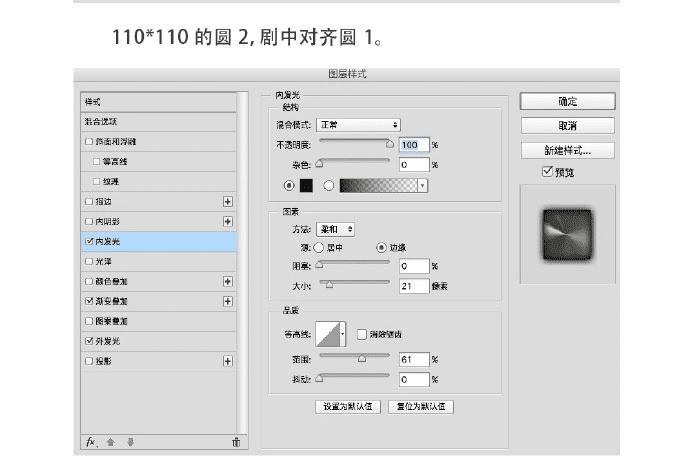Enable the 内阴影 checkbox
This screenshot has width=690, height=456.
click(89, 221)
